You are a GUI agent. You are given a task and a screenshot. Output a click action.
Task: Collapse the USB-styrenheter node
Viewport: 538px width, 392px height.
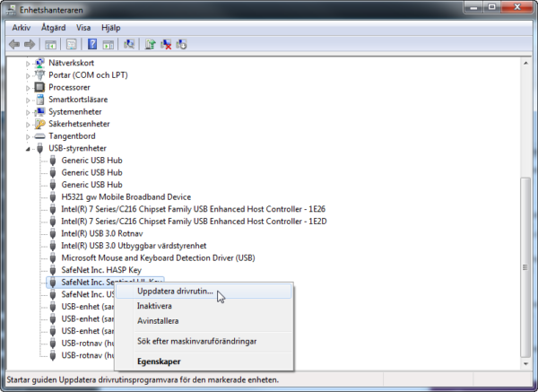pos(28,148)
